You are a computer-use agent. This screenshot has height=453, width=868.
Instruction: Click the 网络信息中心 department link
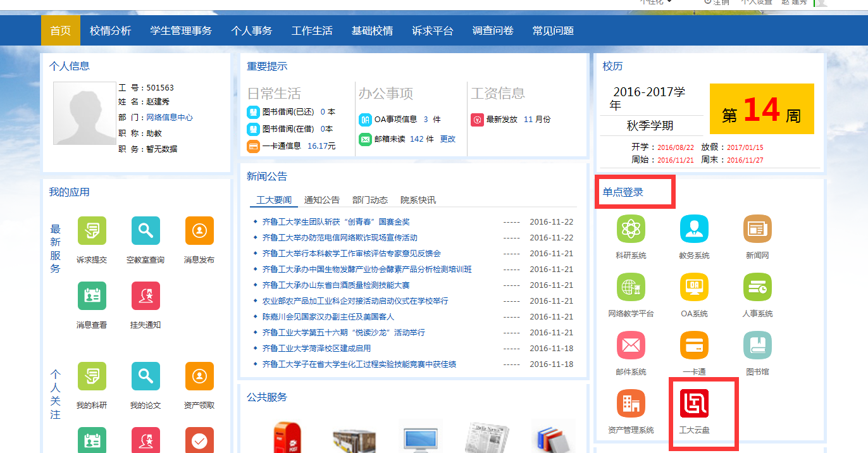point(170,118)
